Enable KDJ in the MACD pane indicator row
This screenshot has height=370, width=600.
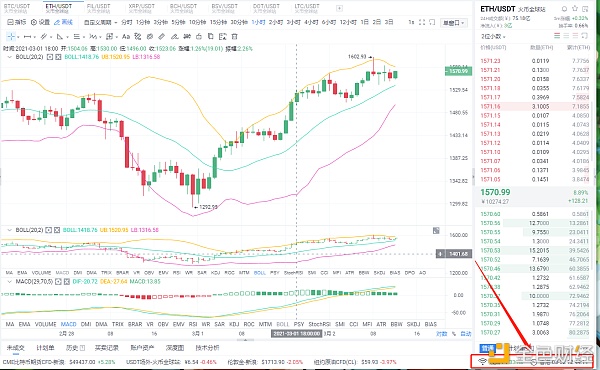[x=234, y=324]
